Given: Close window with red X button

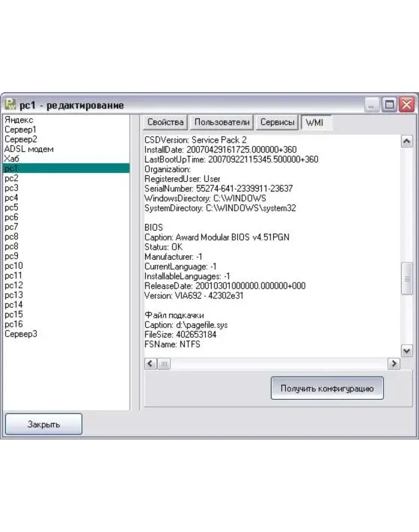Looking at the screenshot, I should click(x=406, y=105).
